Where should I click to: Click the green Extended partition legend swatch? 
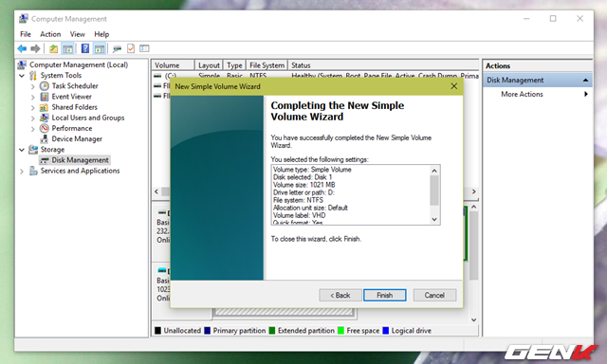(x=272, y=330)
